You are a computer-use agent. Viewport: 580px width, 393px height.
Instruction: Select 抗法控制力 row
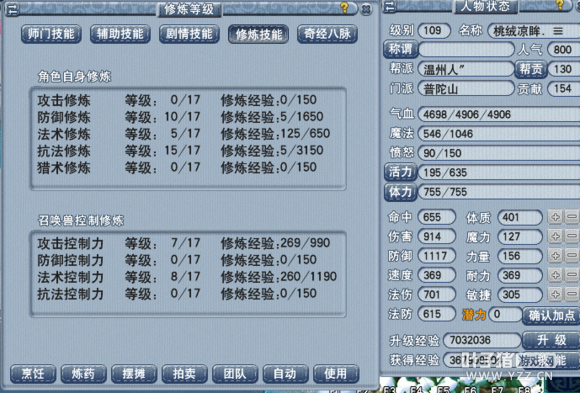click(177, 294)
